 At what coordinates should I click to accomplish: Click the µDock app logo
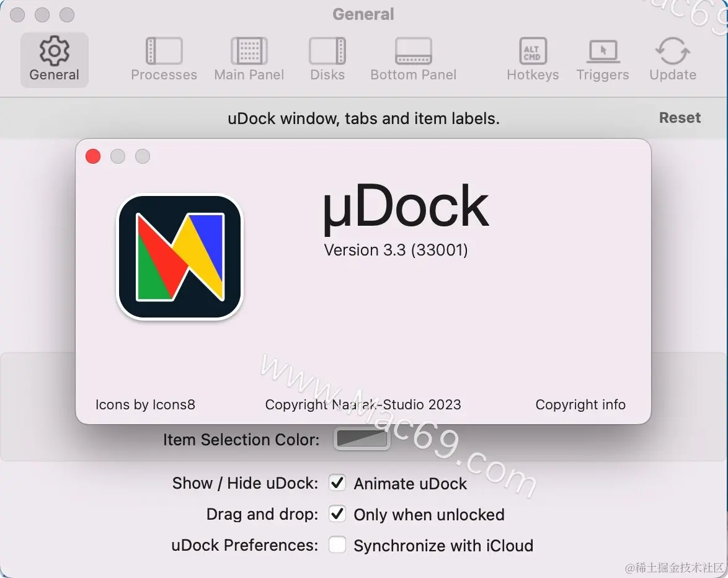coord(180,257)
